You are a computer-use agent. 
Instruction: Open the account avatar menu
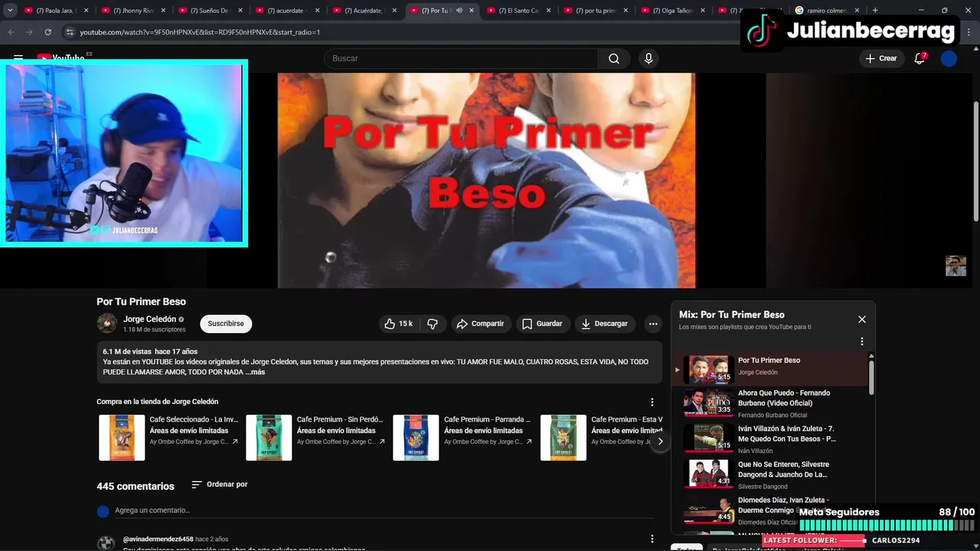tap(949, 59)
